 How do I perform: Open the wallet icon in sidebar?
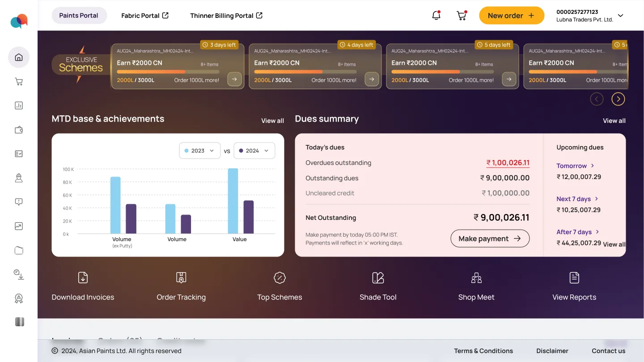19,130
